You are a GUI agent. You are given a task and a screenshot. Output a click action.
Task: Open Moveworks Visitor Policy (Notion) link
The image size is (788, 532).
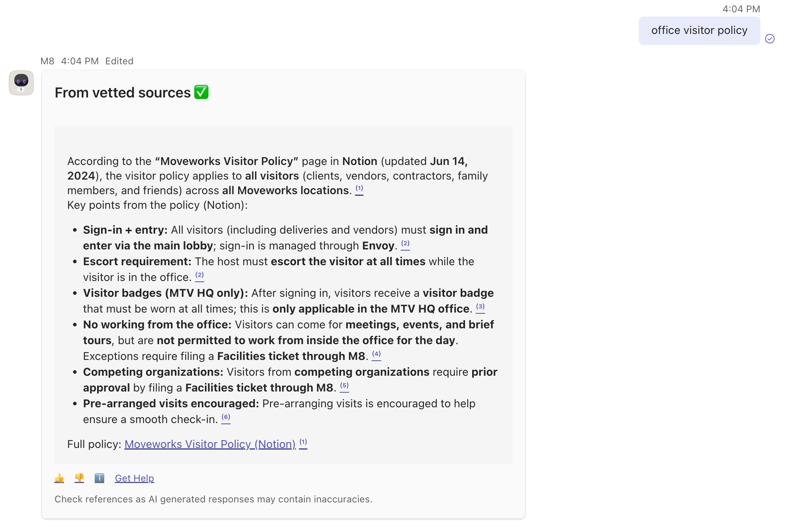[210, 444]
